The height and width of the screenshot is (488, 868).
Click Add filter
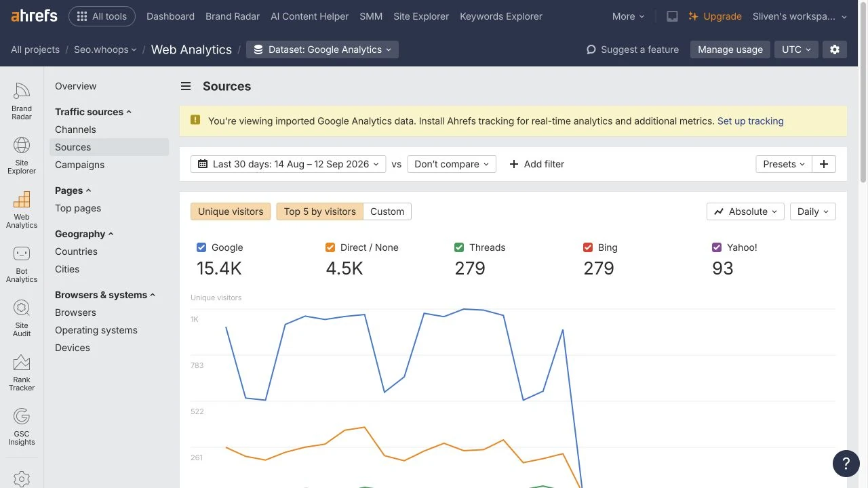coord(536,164)
